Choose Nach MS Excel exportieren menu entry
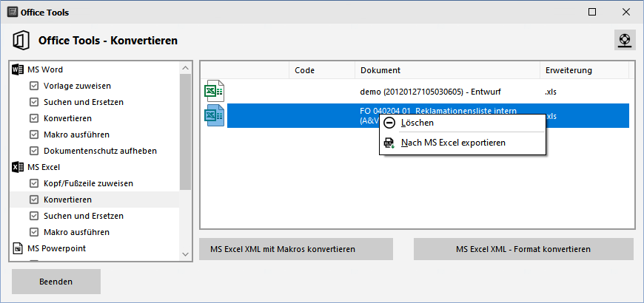The height and width of the screenshot is (303, 644). click(x=463, y=143)
